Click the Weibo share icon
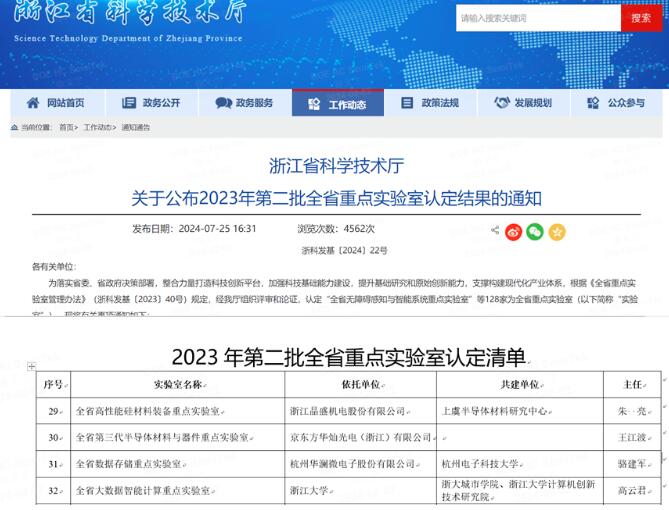The width and height of the screenshot is (669, 510). tap(514, 231)
